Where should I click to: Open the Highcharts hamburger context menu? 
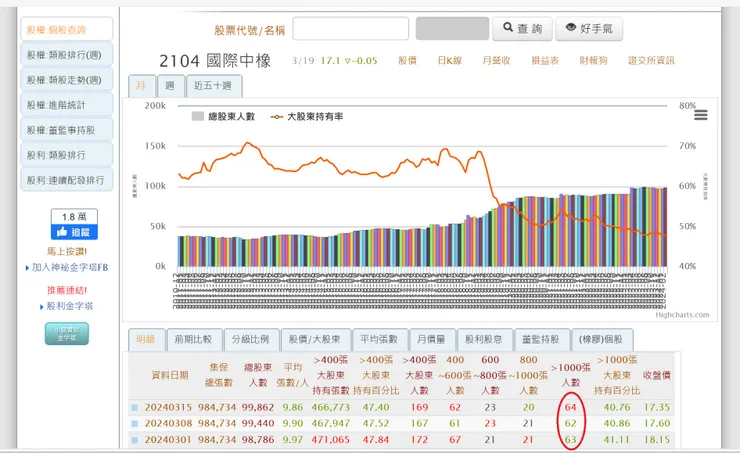(700, 115)
